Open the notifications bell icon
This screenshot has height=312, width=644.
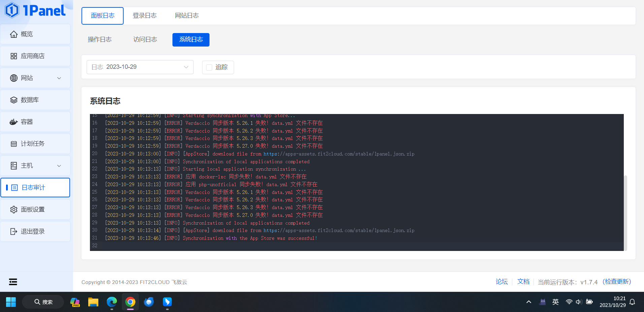(x=632, y=302)
